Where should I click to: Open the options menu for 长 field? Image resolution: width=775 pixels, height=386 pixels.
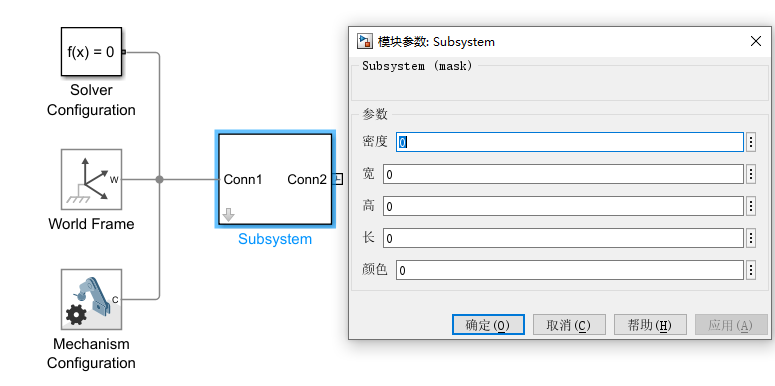pos(751,239)
